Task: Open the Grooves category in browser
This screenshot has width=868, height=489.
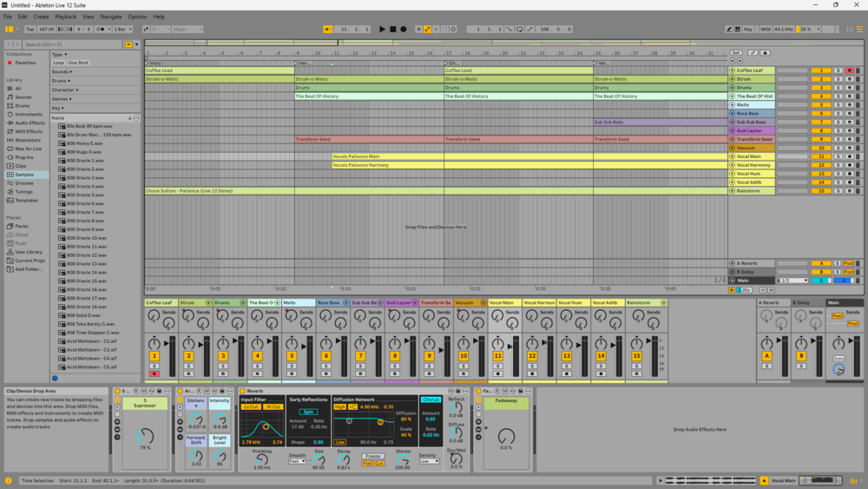Action: 23,183
